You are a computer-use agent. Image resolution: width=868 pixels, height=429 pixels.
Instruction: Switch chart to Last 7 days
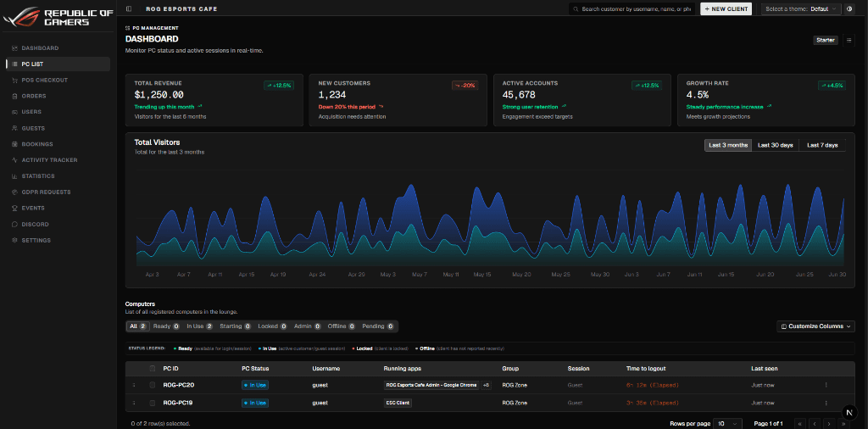coord(822,145)
